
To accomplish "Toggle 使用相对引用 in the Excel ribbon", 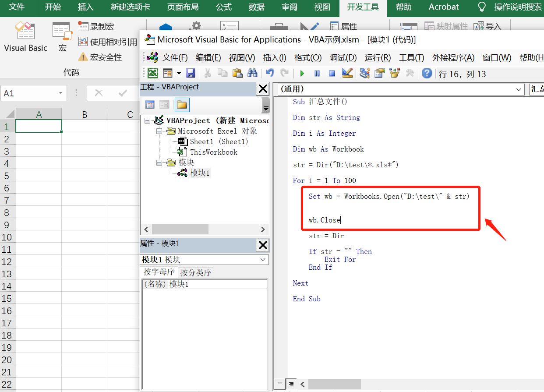I will click(x=107, y=42).
